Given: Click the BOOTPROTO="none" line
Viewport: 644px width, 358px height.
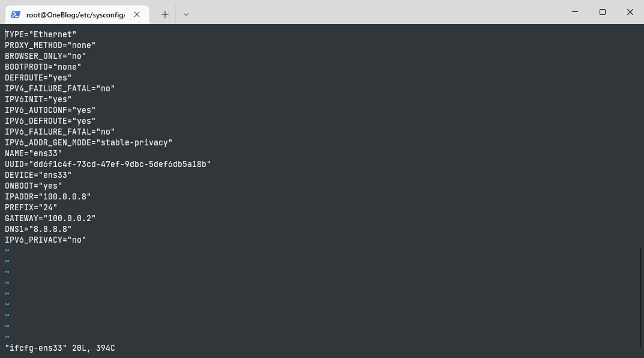Looking at the screenshot, I should click(43, 67).
